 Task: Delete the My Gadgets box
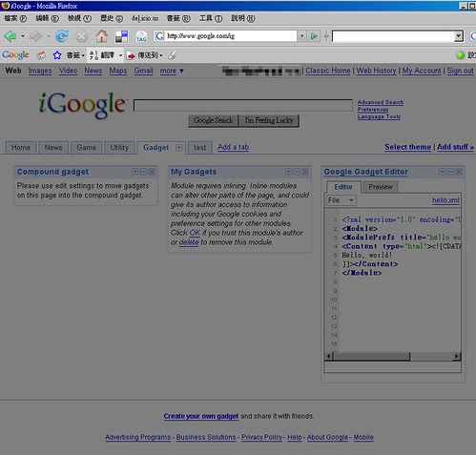[305, 172]
